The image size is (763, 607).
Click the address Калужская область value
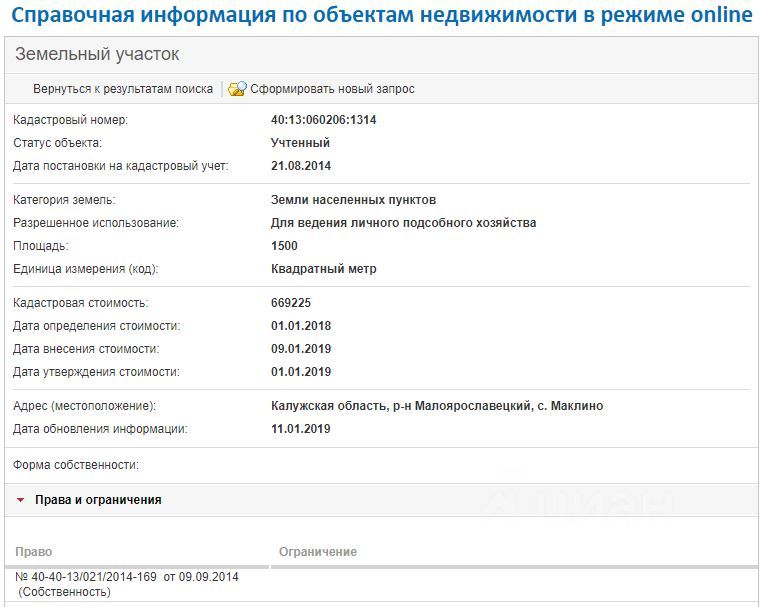pos(437,406)
